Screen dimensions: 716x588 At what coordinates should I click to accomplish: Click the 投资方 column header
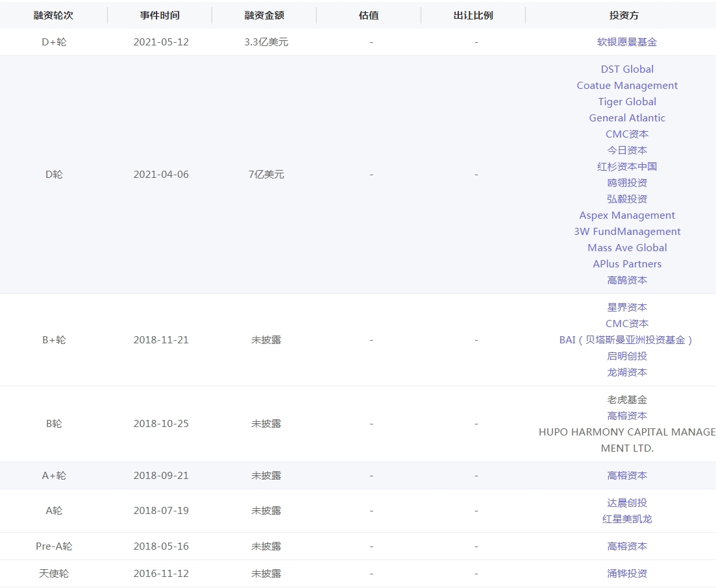pos(624,15)
